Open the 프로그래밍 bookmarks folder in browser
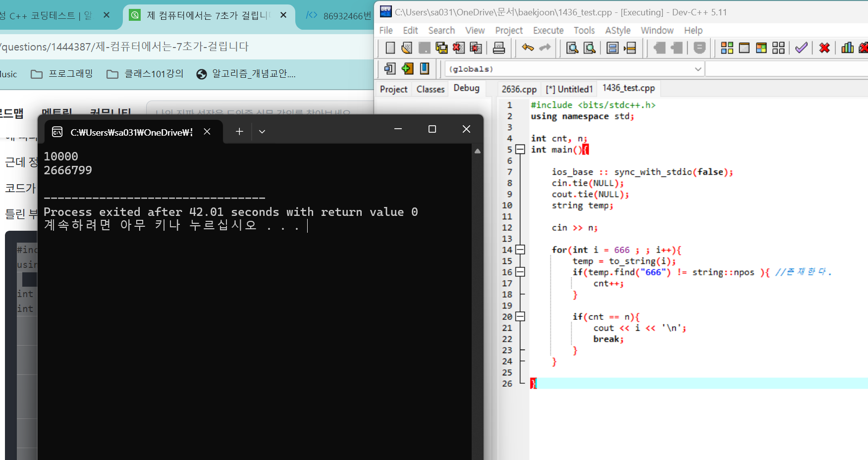Image resolution: width=868 pixels, height=460 pixels. click(62, 74)
